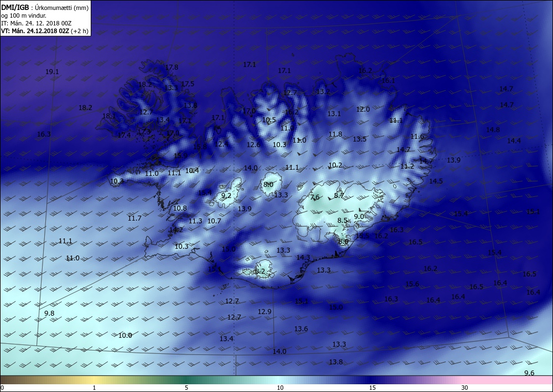Click the map value '13.2'

323,92
